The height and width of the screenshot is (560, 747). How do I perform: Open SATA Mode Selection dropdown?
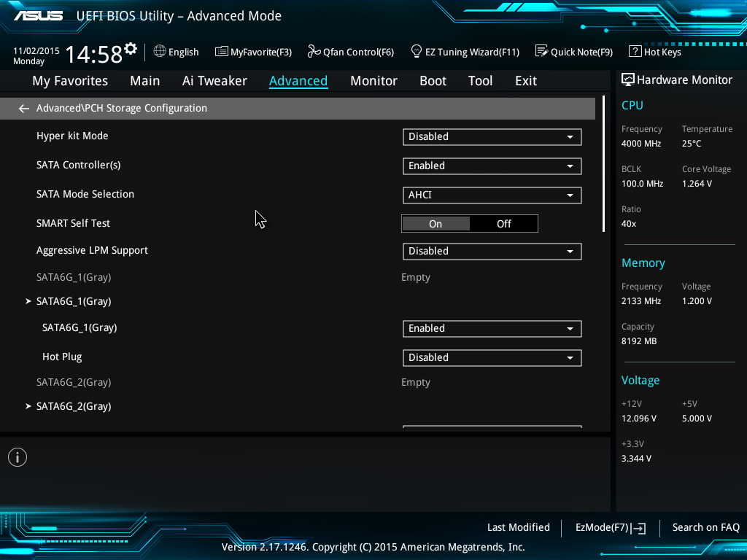(492, 195)
